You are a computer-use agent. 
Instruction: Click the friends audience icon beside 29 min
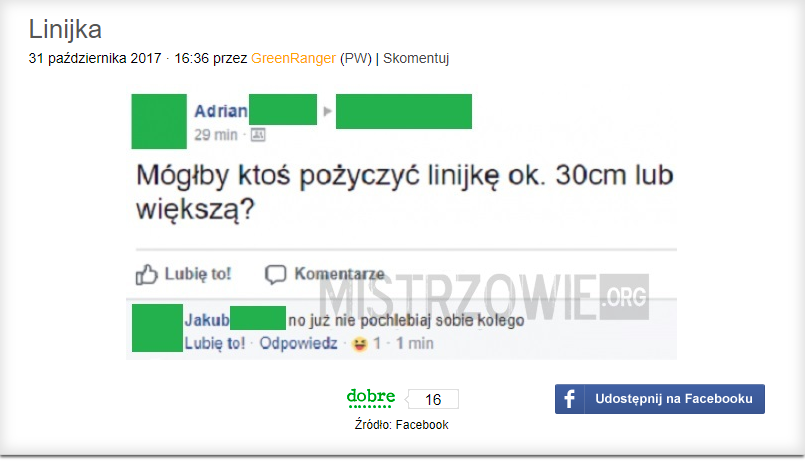click(258, 135)
